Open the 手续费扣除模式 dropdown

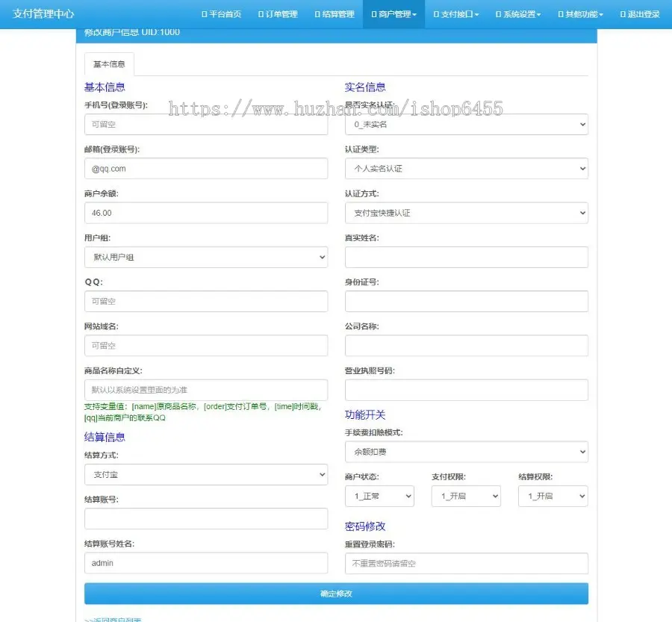click(x=466, y=452)
